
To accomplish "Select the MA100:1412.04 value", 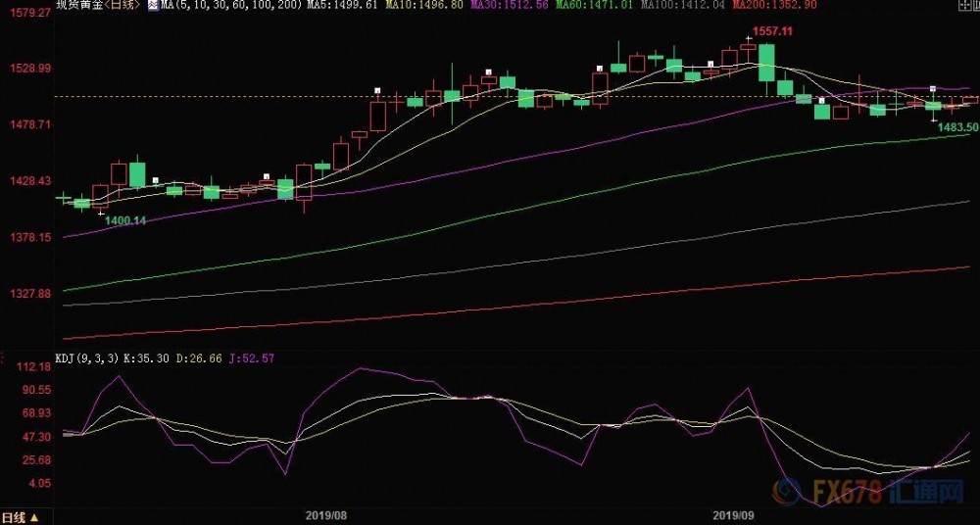I will (x=682, y=5).
